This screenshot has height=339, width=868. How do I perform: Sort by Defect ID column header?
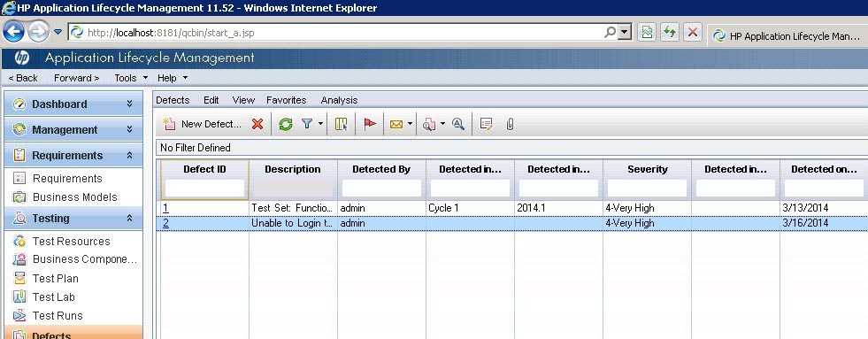click(x=204, y=170)
